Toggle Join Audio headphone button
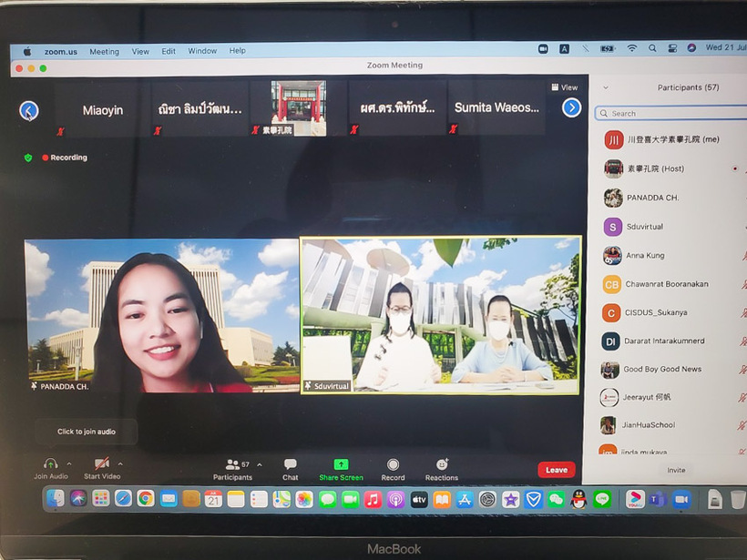Viewport: 747px width, 560px height. (x=50, y=463)
